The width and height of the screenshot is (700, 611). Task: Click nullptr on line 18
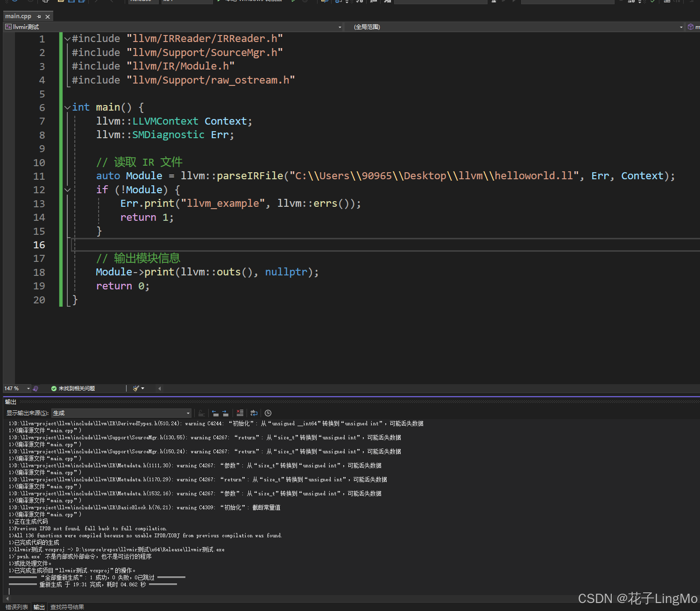click(x=286, y=272)
